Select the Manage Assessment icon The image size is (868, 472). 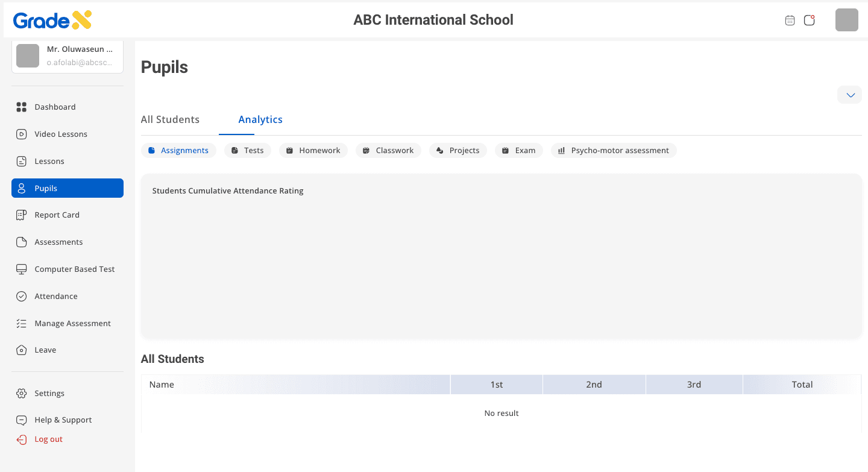click(21, 323)
